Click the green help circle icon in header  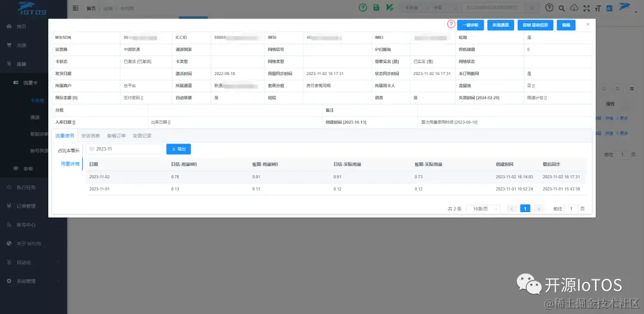(x=363, y=7)
